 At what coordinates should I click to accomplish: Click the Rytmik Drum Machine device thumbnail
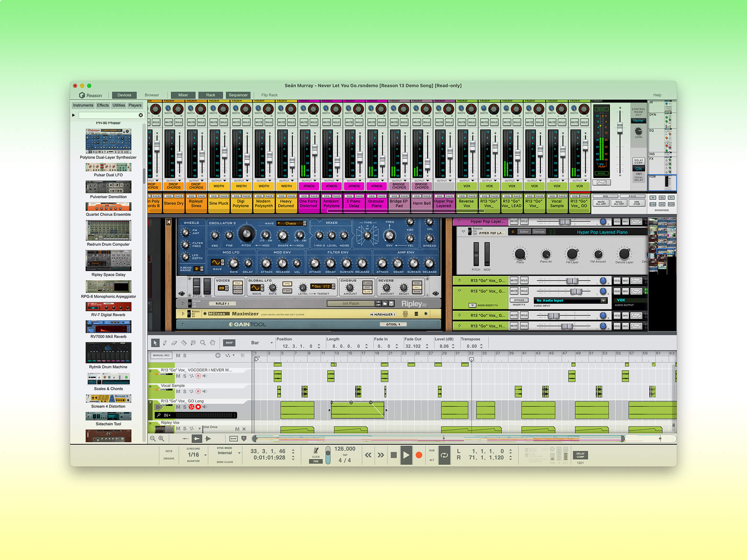[x=108, y=352]
